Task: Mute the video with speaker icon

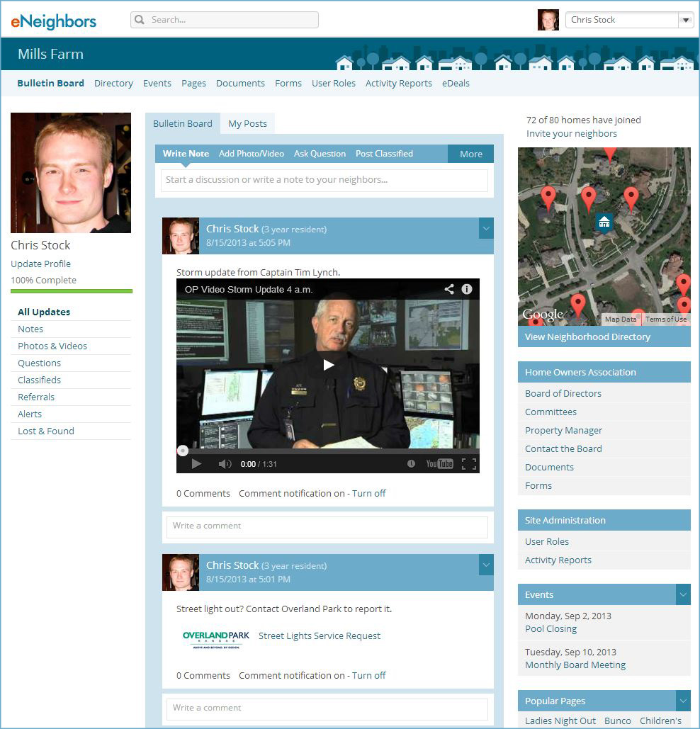Action: pyautogui.click(x=225, y=464)
